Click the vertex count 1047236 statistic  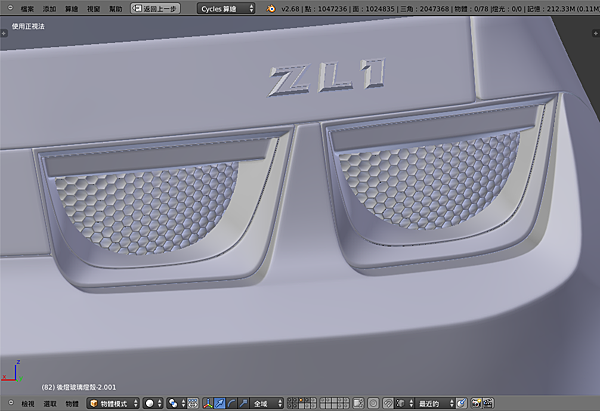point(333,8)
